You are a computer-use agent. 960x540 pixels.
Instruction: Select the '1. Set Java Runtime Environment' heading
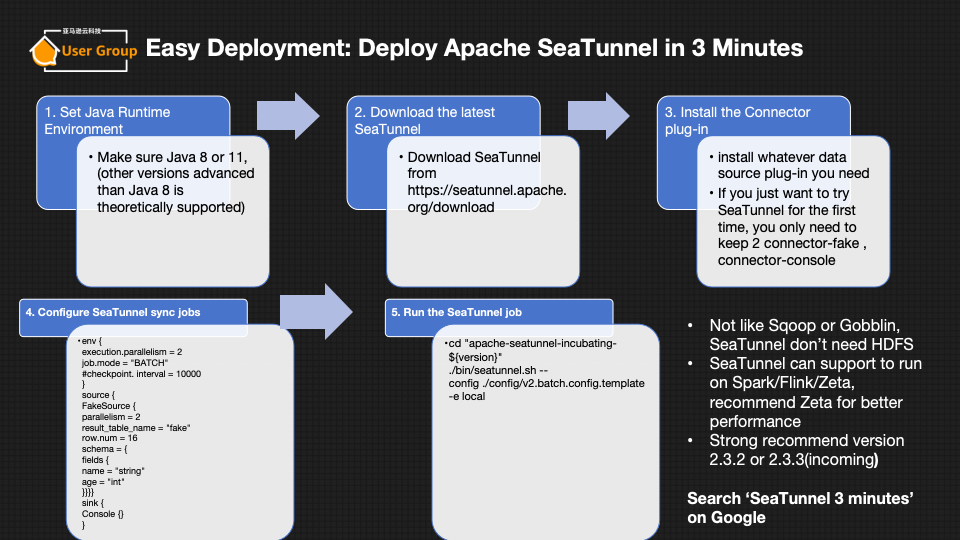click(107, 121)
